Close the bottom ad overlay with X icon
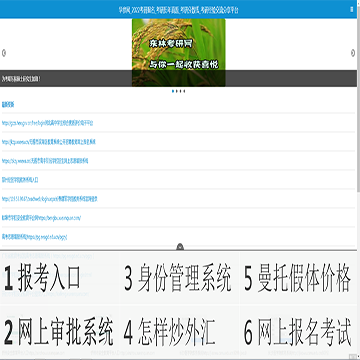Screen dimensions: 360x360 (x=180, y=247)
